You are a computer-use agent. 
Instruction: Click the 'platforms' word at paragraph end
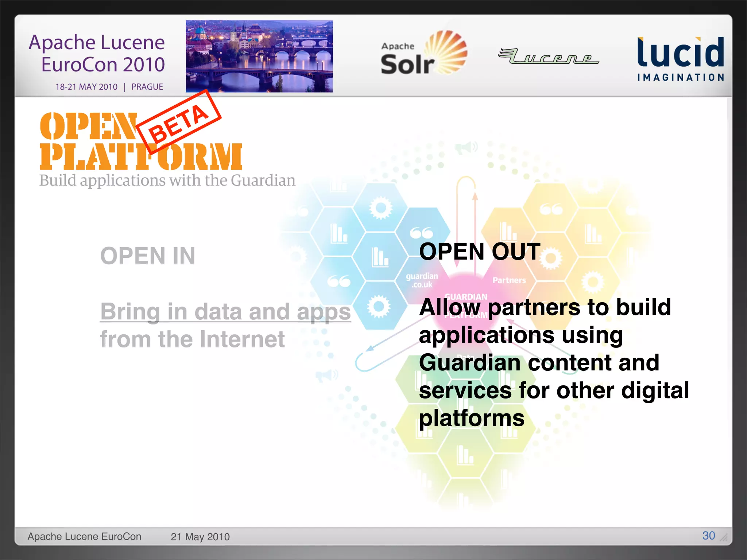tap(472, 418)
